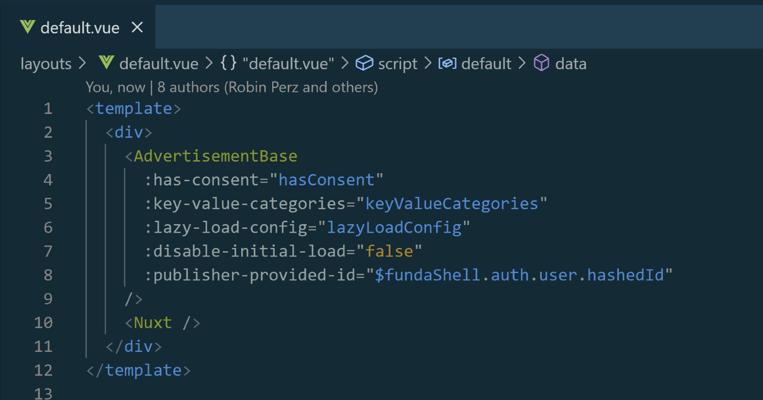
Task: Open the layouts breadcrumb folder
Action: pyautogui.click(x=46, y=64)
